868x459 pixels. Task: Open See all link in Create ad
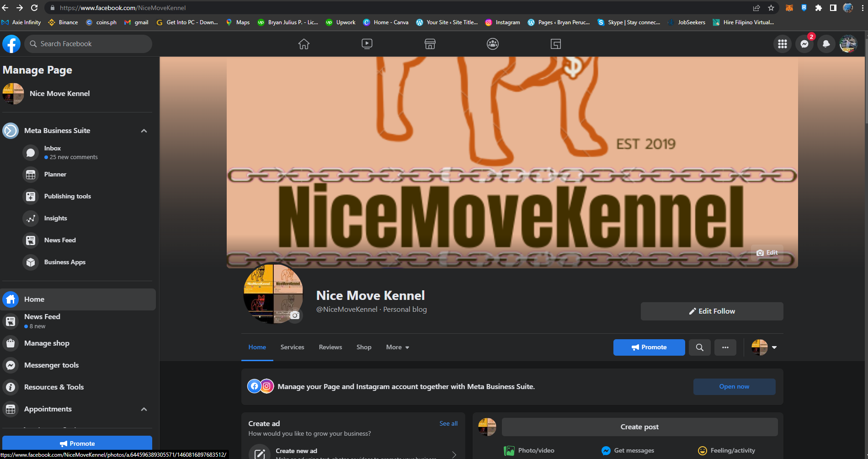point(448,424)
